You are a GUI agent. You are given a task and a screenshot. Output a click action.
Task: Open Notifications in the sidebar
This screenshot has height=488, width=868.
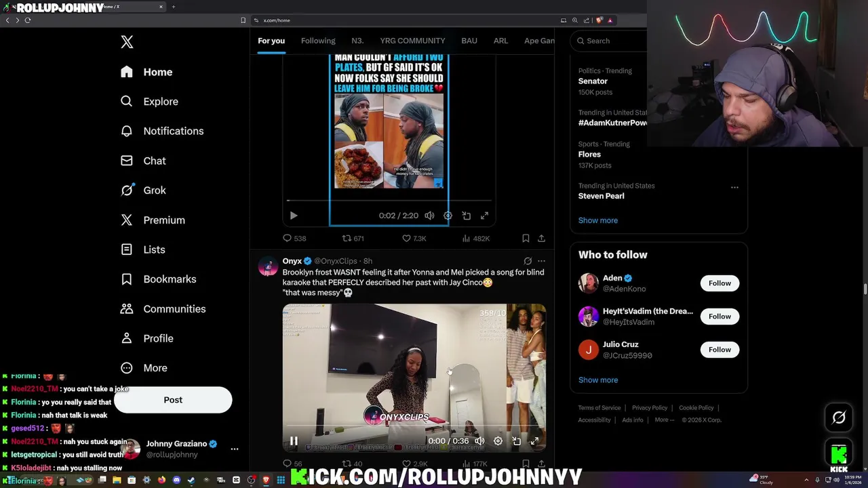[161, 131]
